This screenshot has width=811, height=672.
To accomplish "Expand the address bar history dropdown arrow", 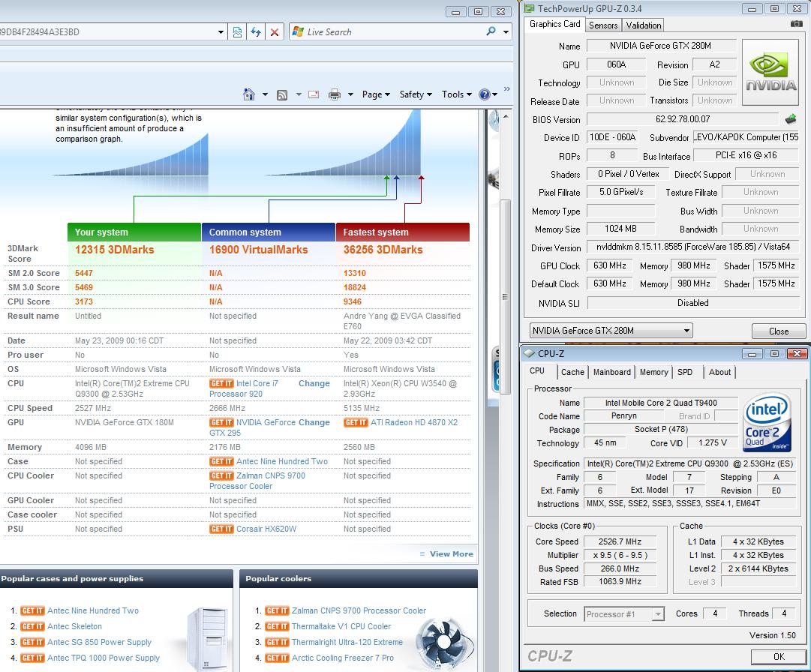I will [221, 32].
